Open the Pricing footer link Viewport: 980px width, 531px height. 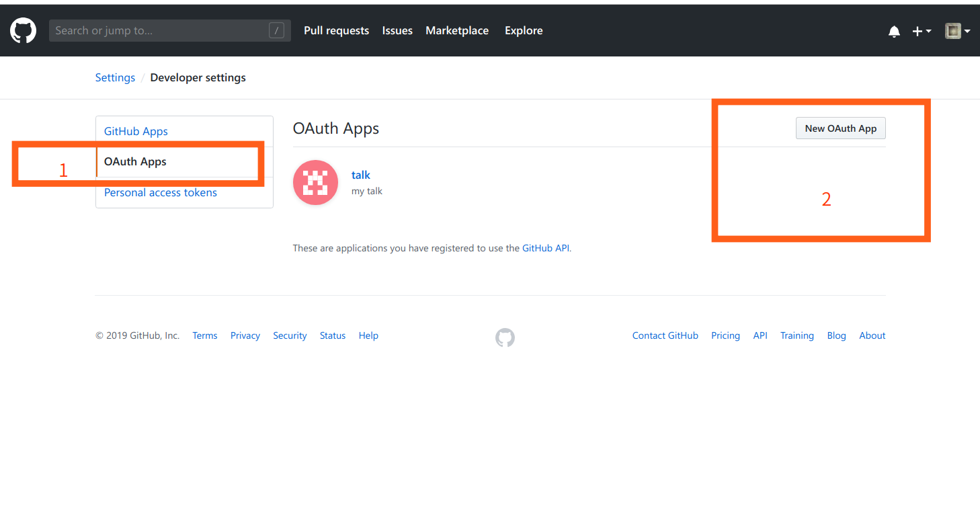pyautogui.click(x=726, y=335)
